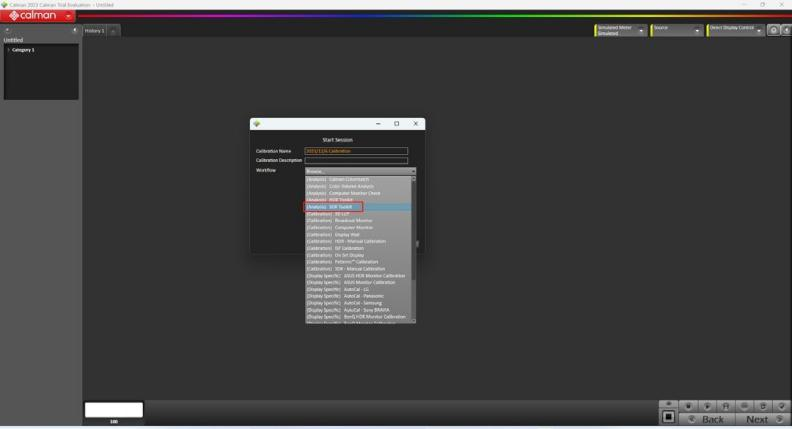Select [Calibration] ISF Calibration workflow
The image size is (792, 429).
358,249
